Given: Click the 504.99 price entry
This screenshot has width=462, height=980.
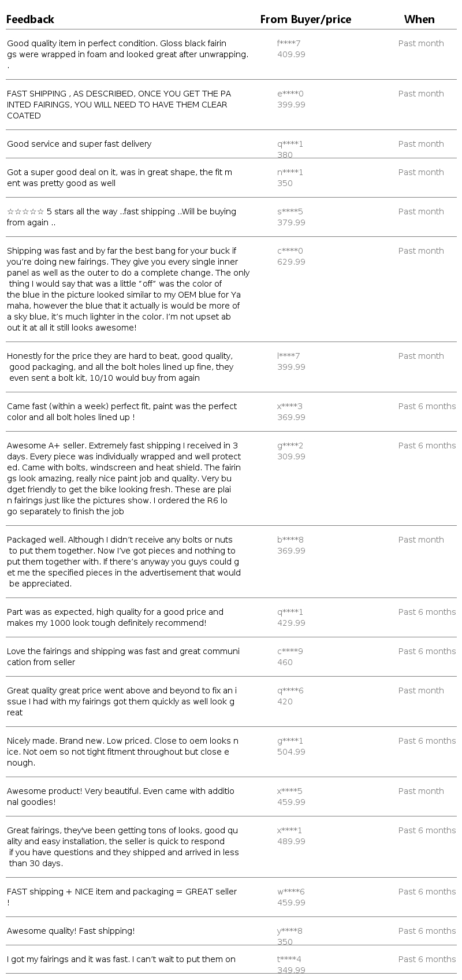Looking at the screenshot, I should point(291,752).
